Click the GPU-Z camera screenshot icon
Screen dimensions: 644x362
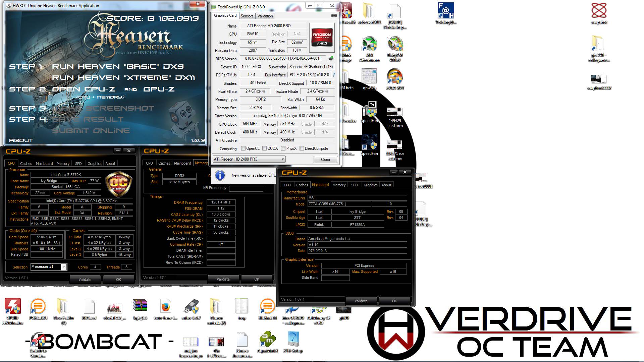[334, 15]
